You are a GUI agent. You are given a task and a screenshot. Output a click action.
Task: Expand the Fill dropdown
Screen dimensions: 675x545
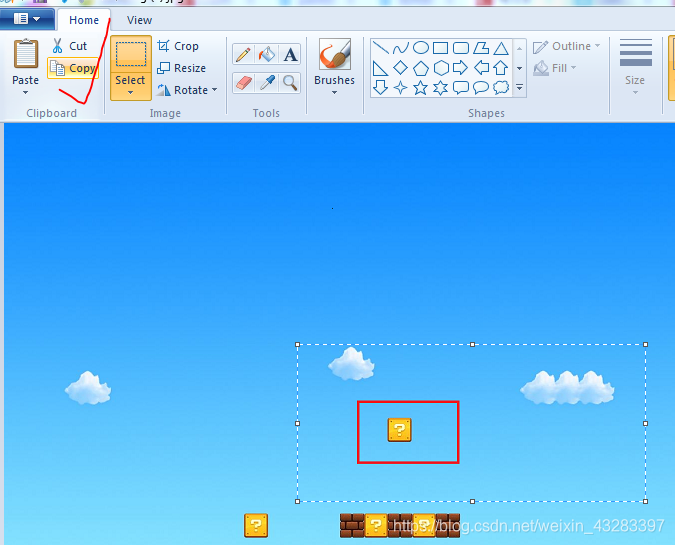click(x=573, y=68)
